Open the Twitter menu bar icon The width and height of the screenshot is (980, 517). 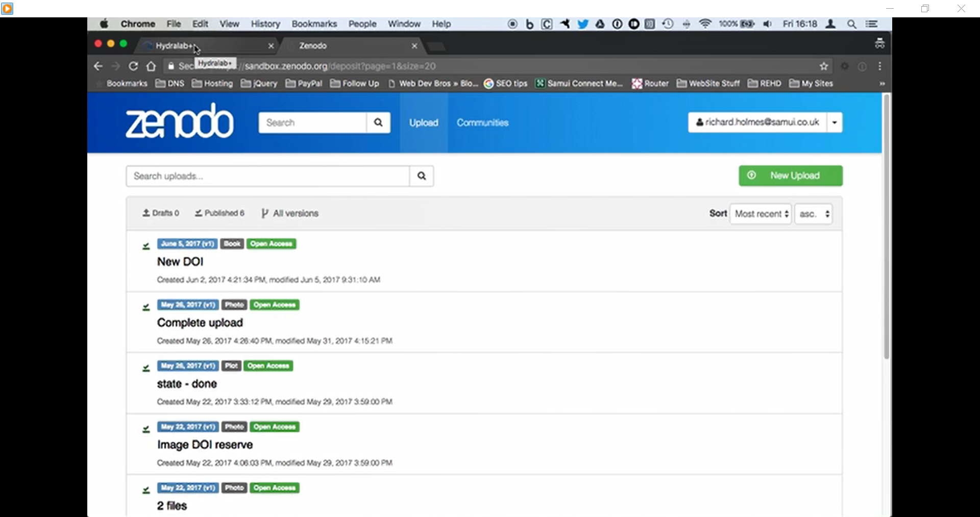582,23
